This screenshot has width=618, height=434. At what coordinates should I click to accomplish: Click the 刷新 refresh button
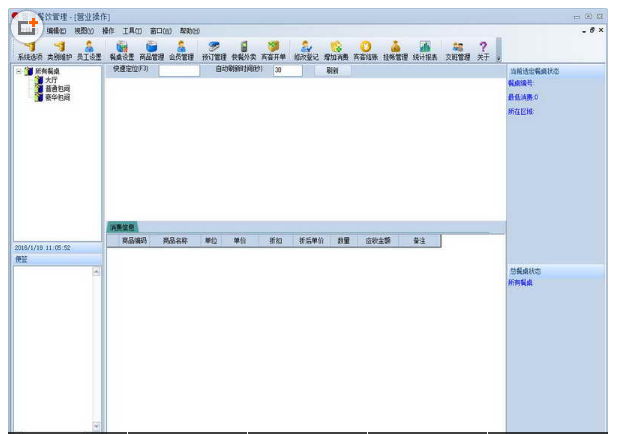pyautogui.click(x=333, y=71)
